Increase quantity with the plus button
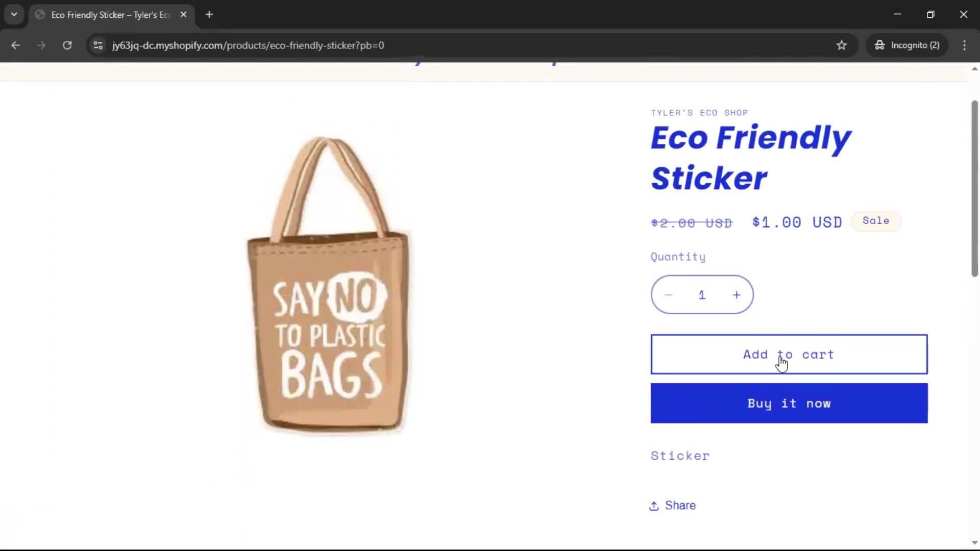980x551 pixels. (x=737, y=295)
